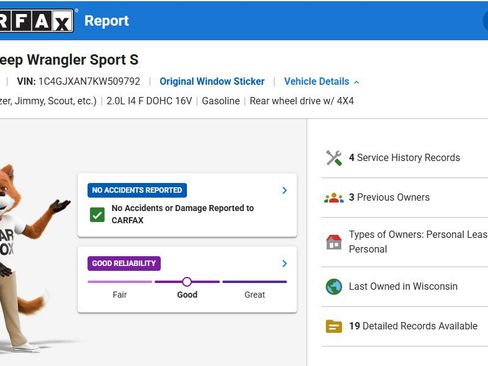This screenshot has width=488, height=366.
Task: Open the Original Window Sticker link
Action: point(212,82)
